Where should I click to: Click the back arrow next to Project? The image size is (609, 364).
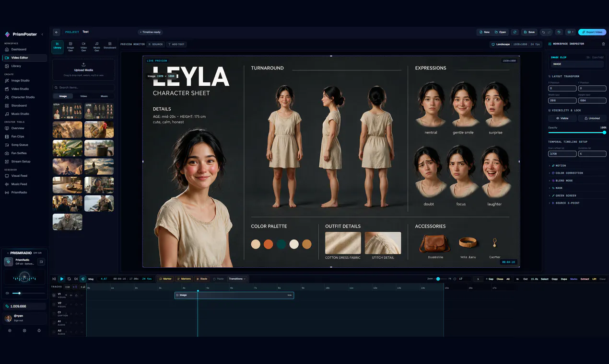tap(57, 32)
